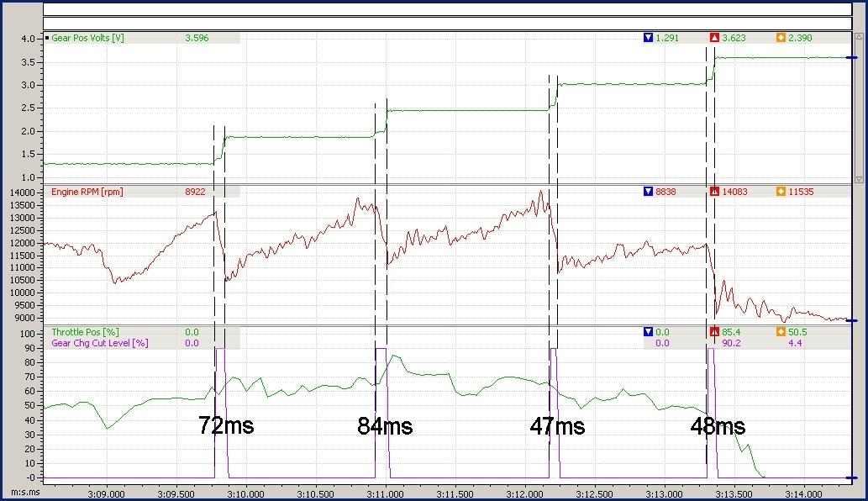This screenshot has height=501, width=868.
Task: Click the blue minimum icon for Engine RPM
Action: tap(647, 192)
